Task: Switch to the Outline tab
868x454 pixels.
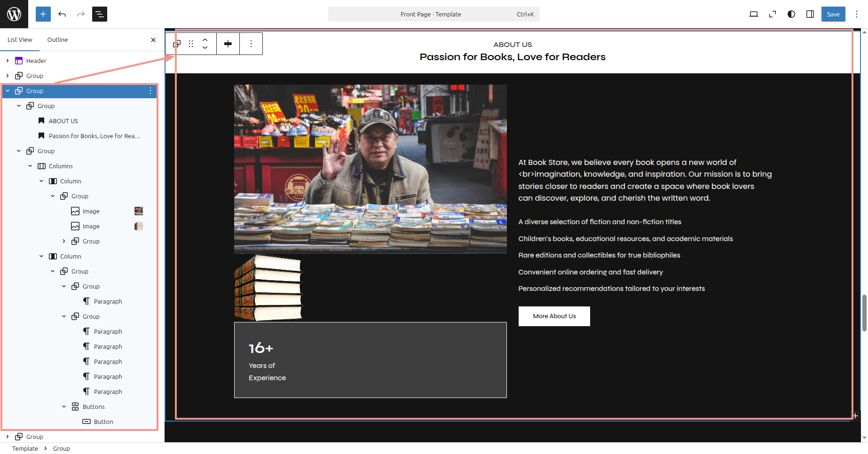Action: (x=57, y=40)
